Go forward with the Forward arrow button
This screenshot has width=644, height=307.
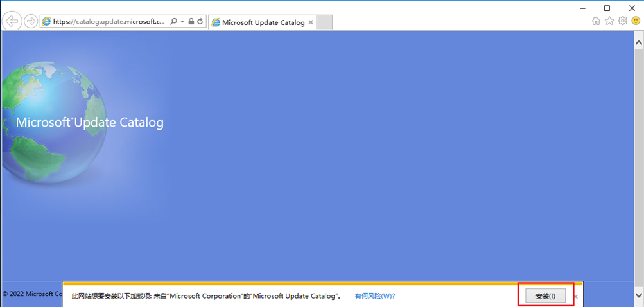point(31,21)
